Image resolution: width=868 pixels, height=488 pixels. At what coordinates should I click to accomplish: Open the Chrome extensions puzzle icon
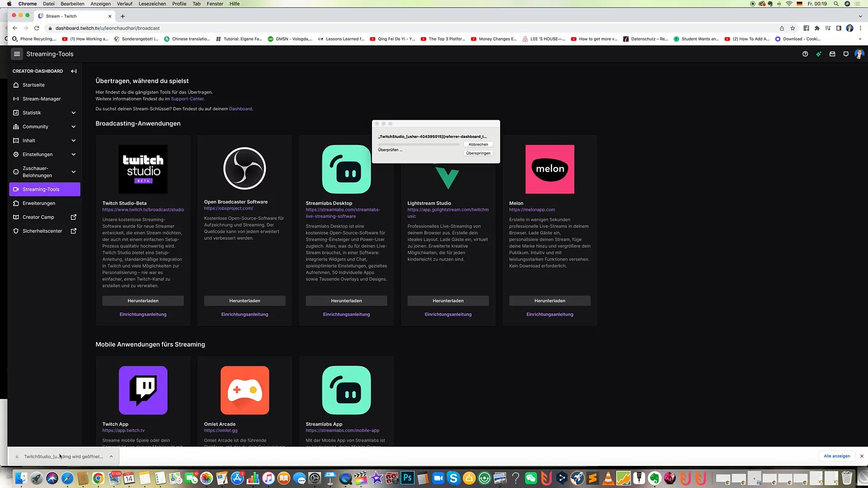(x=817, y=28)
